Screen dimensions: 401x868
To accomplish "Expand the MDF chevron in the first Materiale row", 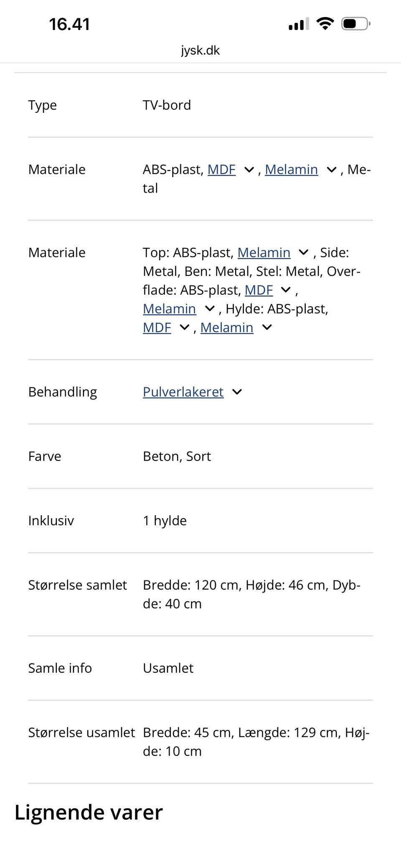I will [x=249, y=170].
